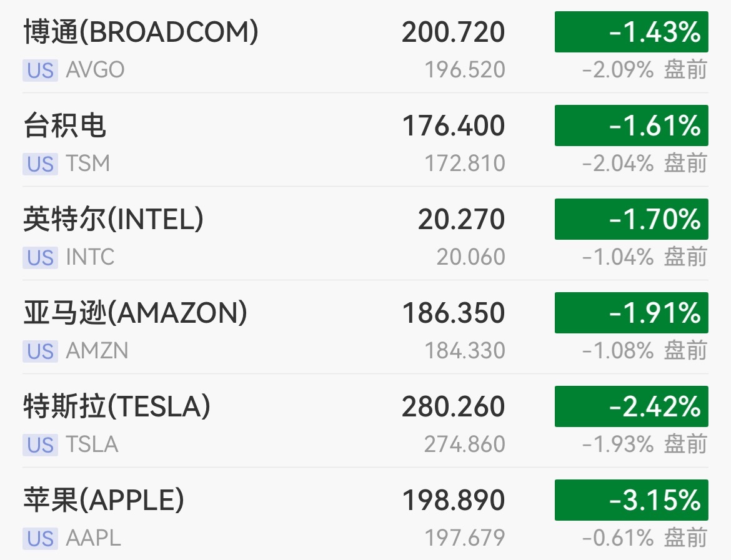This screenshot has height=560, width=731.
Task: Tap Amazon's green -1.91% change badge
Action: click(631, 313)
